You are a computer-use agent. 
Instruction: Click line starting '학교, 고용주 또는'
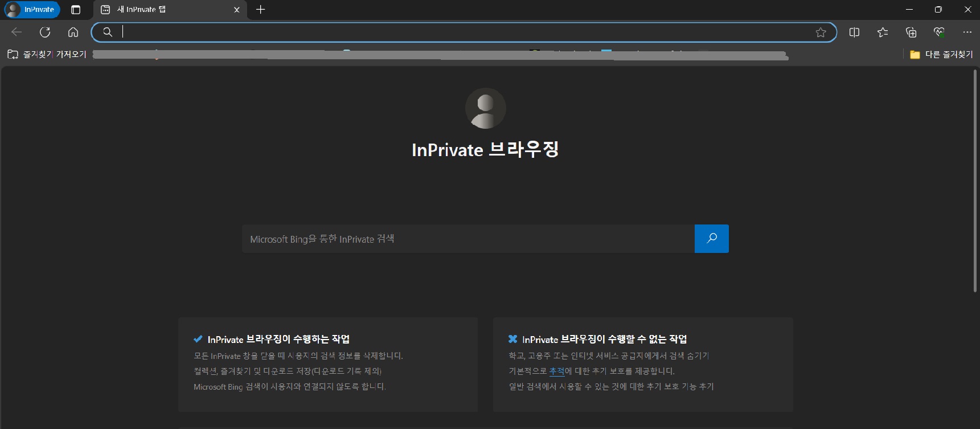[x=609, y=356]
